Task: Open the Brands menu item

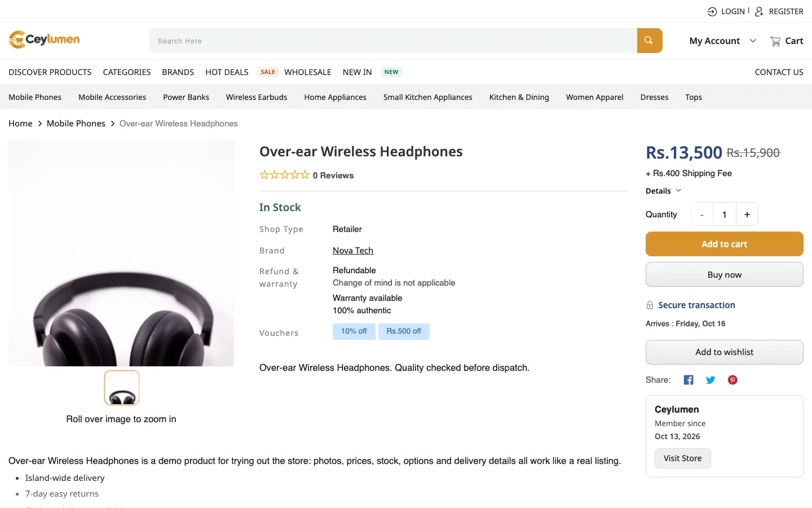Action: coord(178,72)
